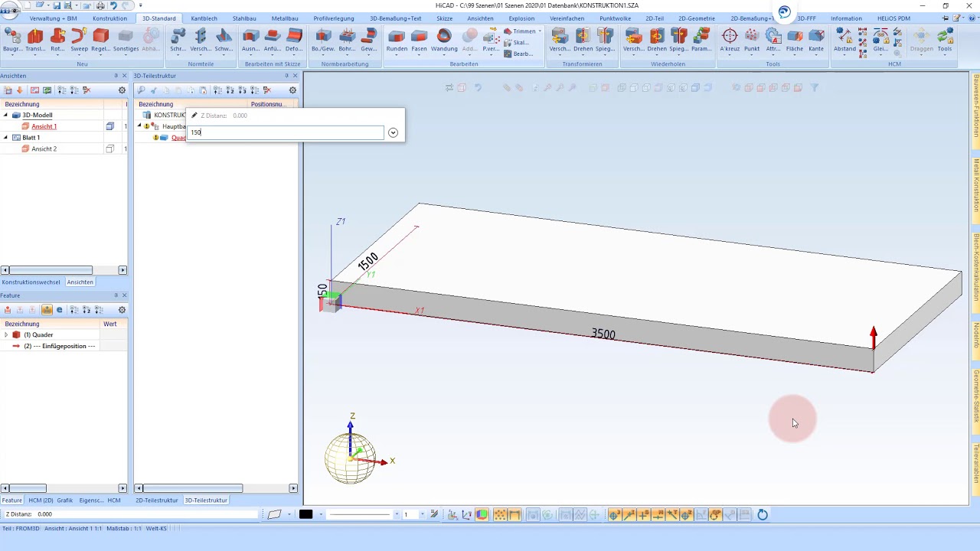This screenshot has height=551, width=980.
Task: Open the Stahlbau ribbon tab
Action: (x=244, y=18)
